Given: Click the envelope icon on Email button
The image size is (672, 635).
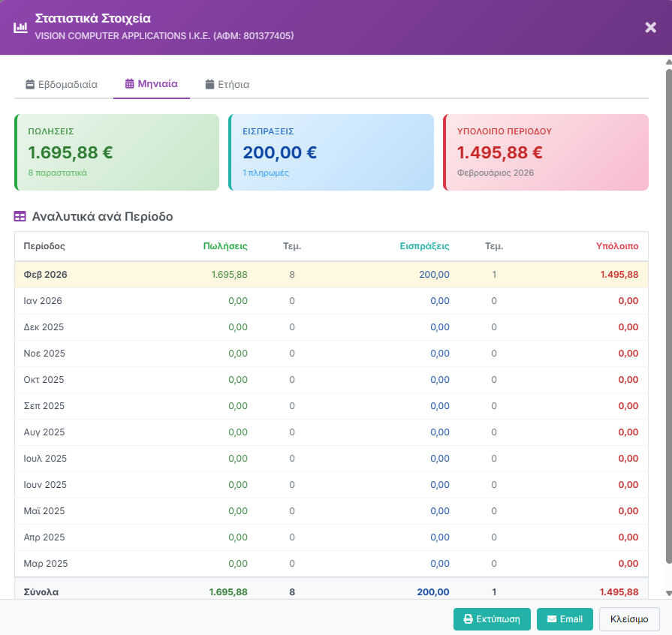Looking at the screenshot, I should coord(551,619).
